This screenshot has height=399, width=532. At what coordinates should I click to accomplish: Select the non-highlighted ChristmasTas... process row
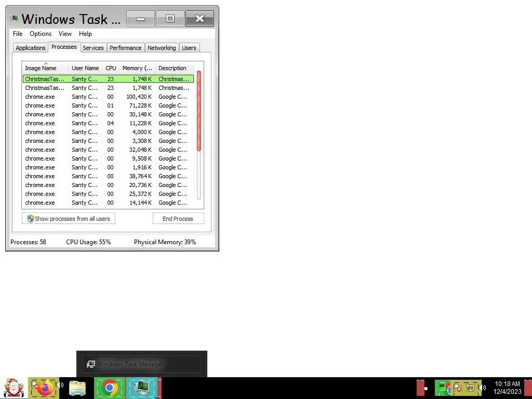click(x=108, y=87)
